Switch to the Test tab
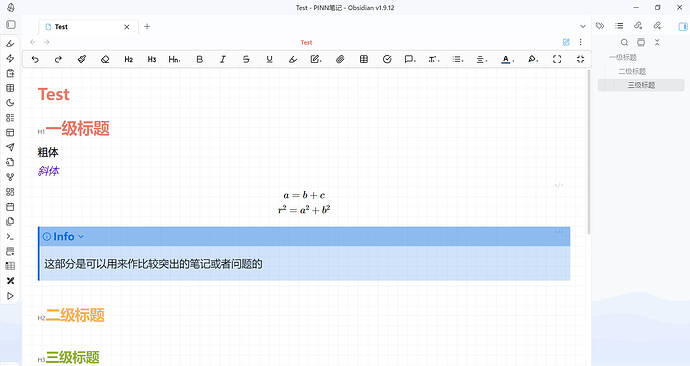Image resolution: width=690 pixels, height=366 pixels. tap(88, 27)
